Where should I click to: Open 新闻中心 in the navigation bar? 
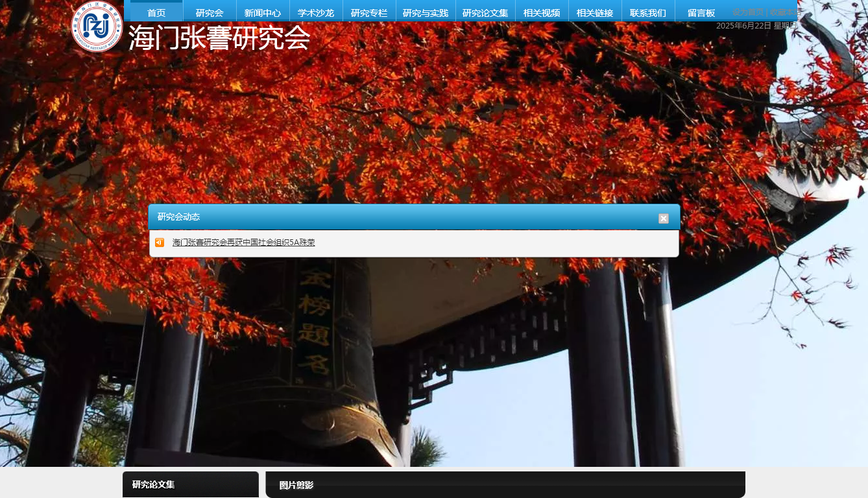click(x=263, y=12)
